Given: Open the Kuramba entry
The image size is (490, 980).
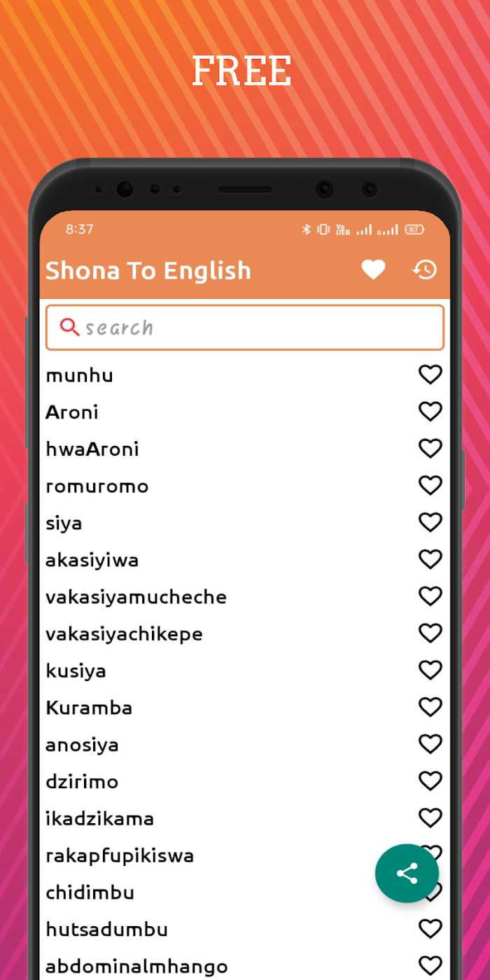Looking at the screenshot, I should coord(89,708).
